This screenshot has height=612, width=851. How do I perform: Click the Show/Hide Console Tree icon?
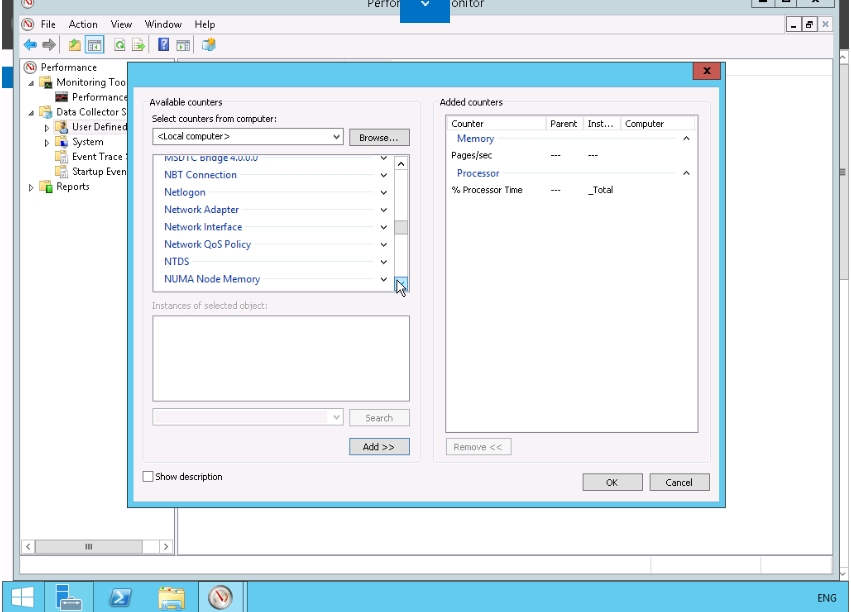94,45
